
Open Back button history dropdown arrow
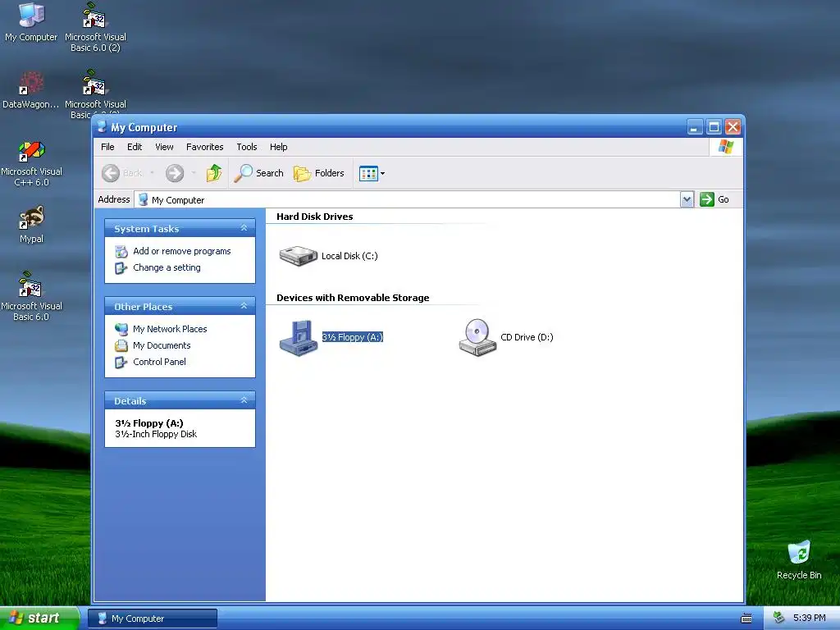[152, 172]
